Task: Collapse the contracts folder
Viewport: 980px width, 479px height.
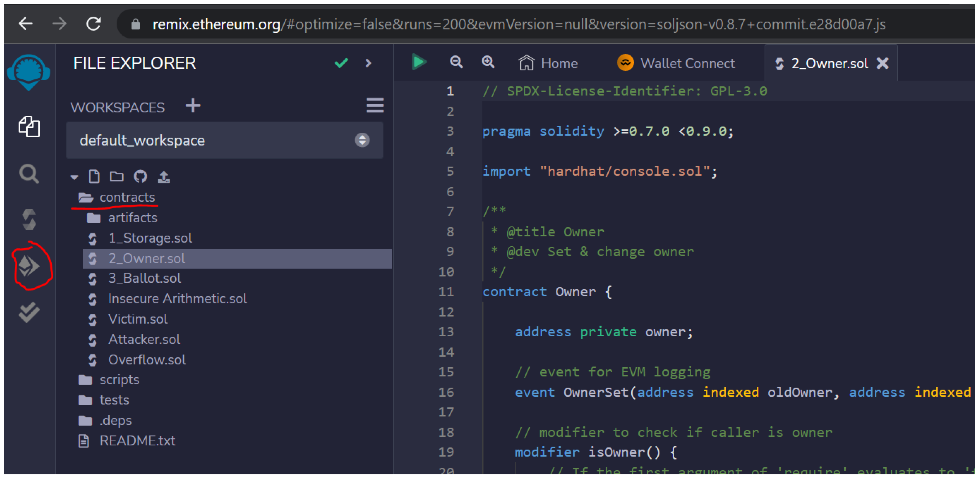Action: coord(127,198)
